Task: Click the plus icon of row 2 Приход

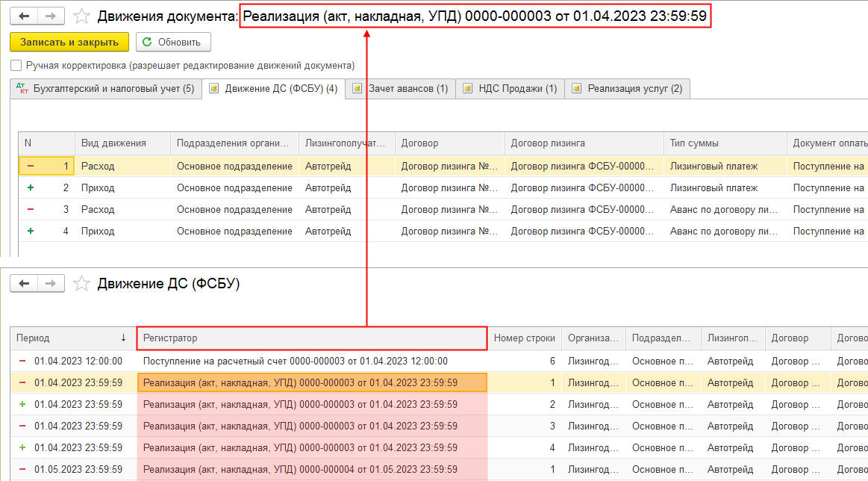Action: pos(31,188)
